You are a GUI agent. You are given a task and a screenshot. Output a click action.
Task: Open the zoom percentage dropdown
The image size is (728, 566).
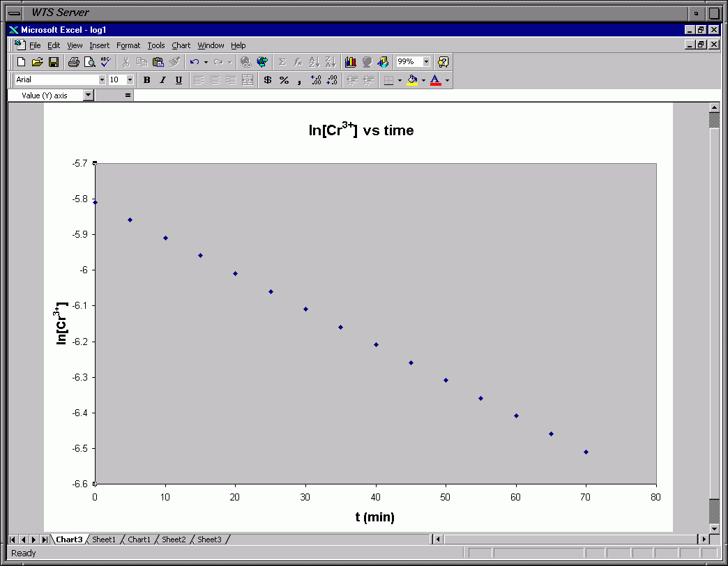coord(426,62)
